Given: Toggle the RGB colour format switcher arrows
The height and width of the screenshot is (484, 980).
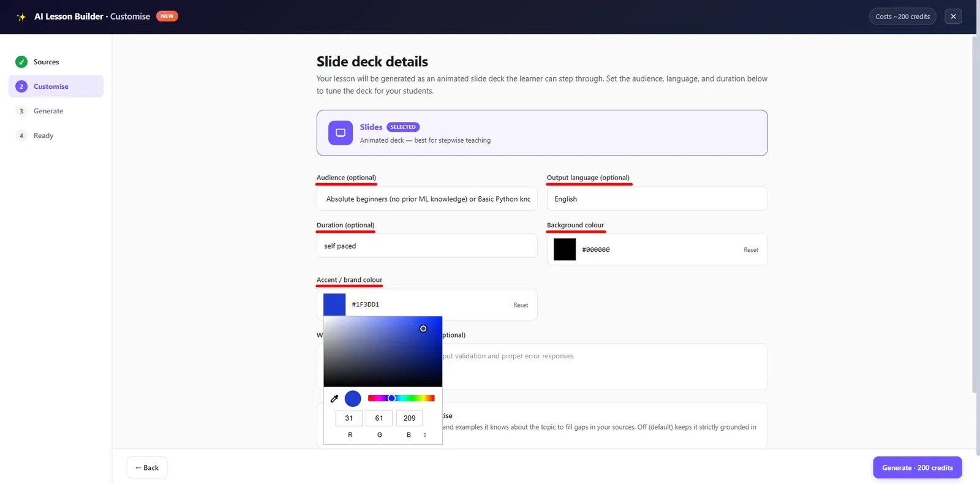Looking at the screenshot, I should point(424,435).
